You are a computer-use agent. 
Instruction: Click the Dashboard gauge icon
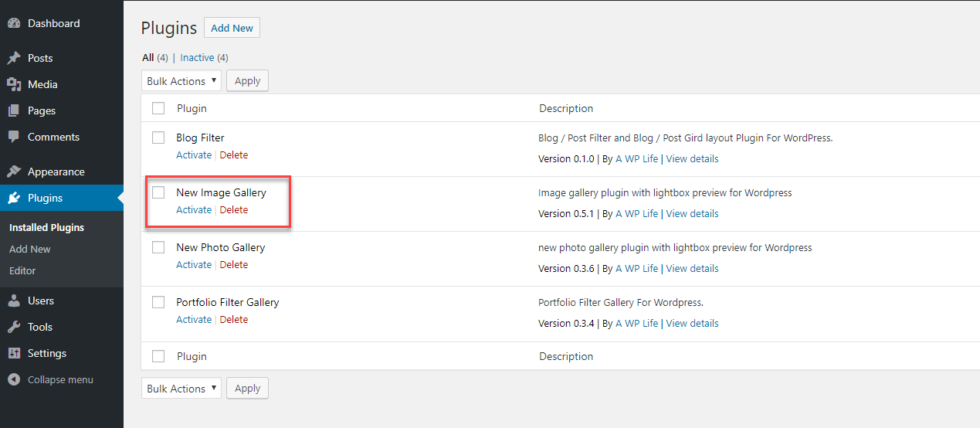coord(14,23)
